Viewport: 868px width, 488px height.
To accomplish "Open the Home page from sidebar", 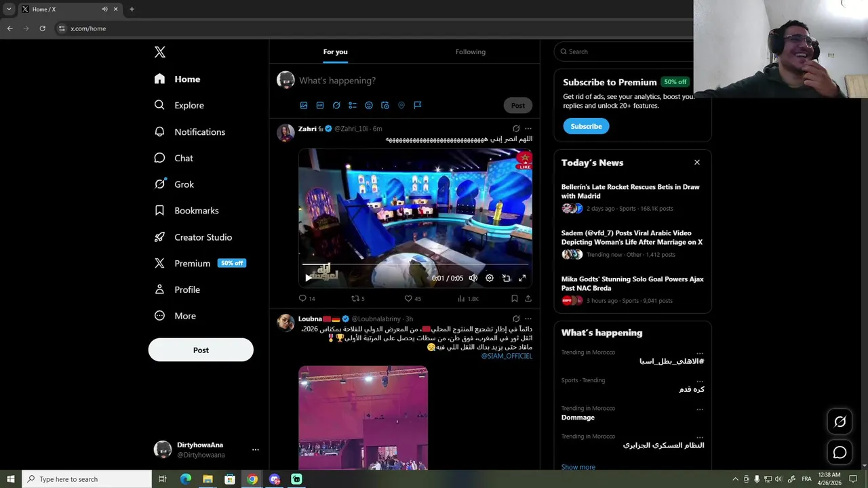I will pyautogui.click(x=177, y=79).
